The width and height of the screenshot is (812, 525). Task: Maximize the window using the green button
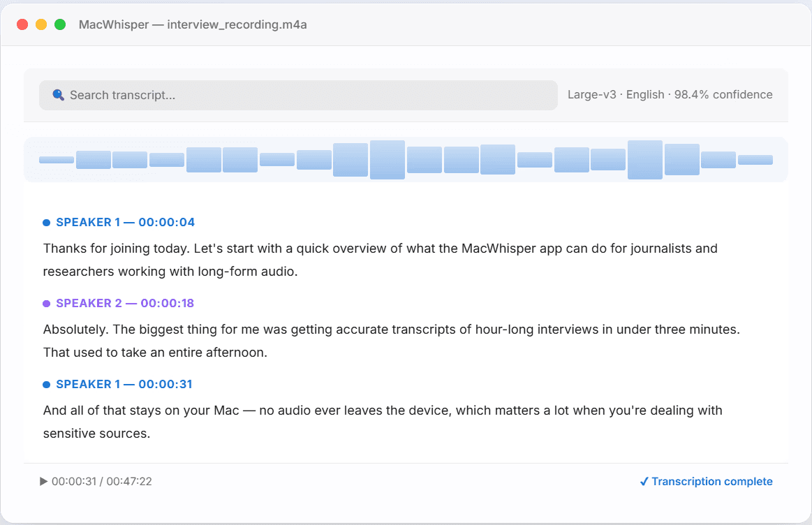pyautogui.click(x=60, y=24)
